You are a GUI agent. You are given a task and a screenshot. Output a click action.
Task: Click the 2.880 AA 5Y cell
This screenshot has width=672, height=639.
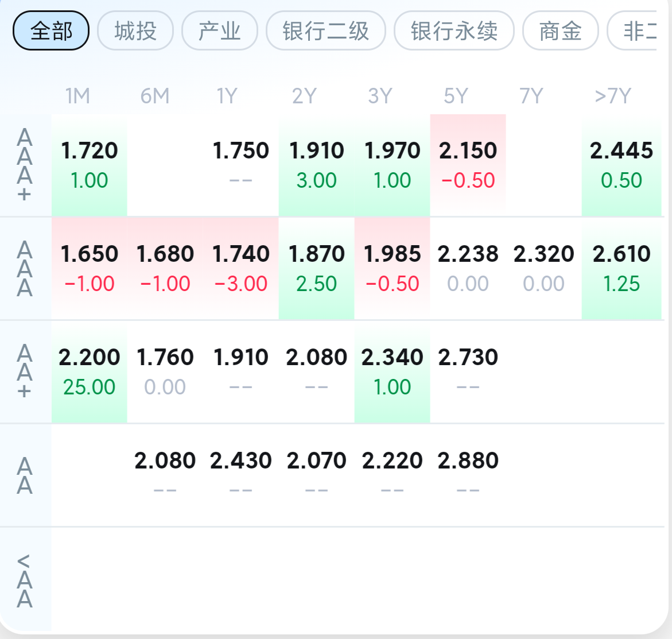coord(468,474)
